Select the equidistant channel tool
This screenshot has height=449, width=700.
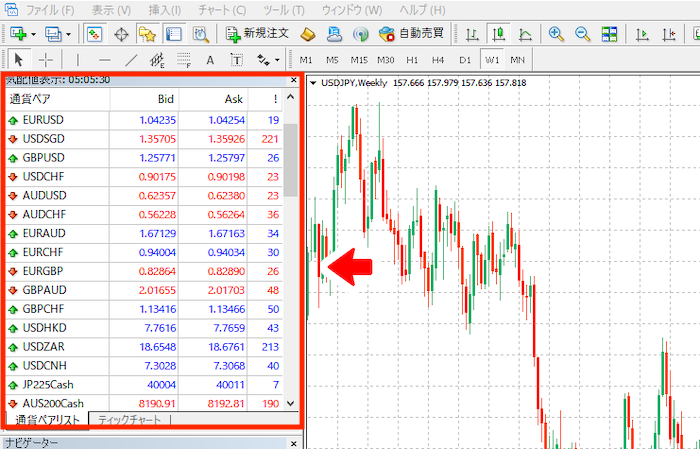(157, 59)
